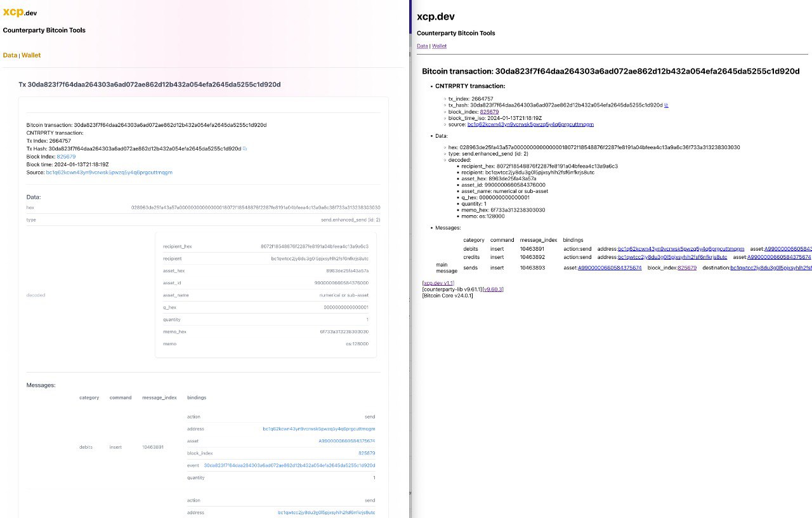Open source address link in right page
This screenshot has width=812, height=518.
[530, 124]
